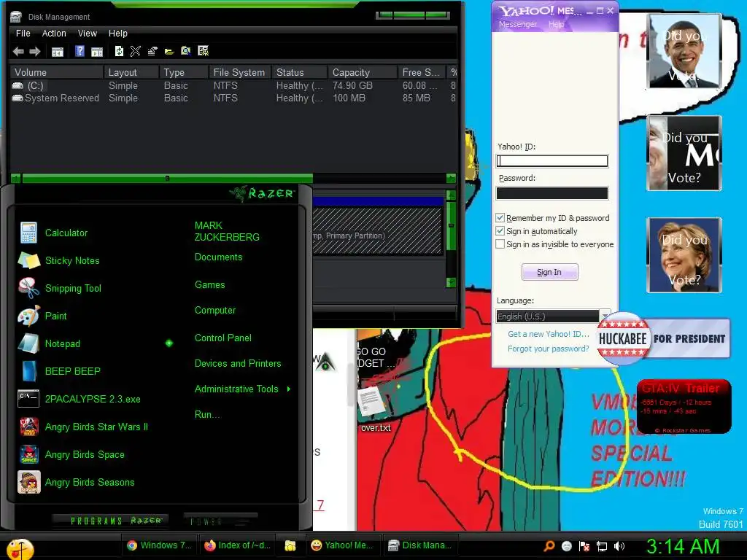This screenshot has width=747, height=560.
Task: Click the GTA:IV Trailer countdown gadget
Action: pyautogui.click(x=684, y=406)
